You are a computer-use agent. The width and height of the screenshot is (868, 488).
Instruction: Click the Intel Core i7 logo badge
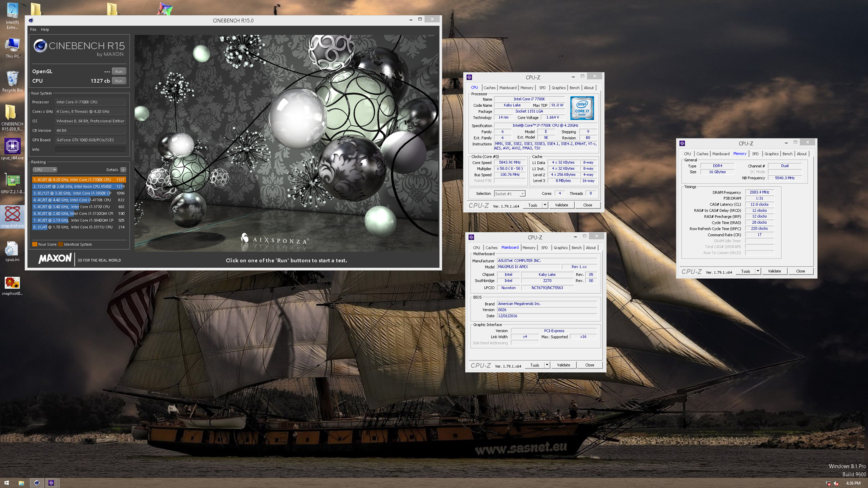tap(582, 108)
